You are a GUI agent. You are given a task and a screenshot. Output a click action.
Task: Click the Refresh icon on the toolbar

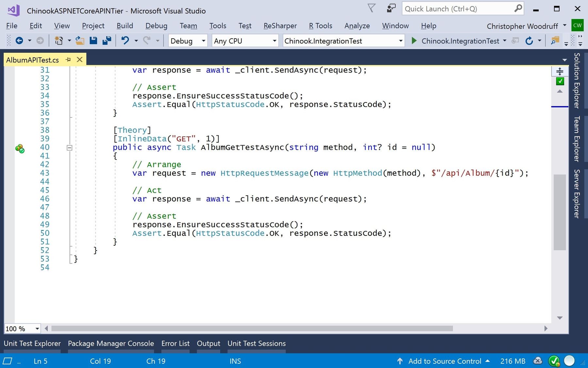pos(529,41)
